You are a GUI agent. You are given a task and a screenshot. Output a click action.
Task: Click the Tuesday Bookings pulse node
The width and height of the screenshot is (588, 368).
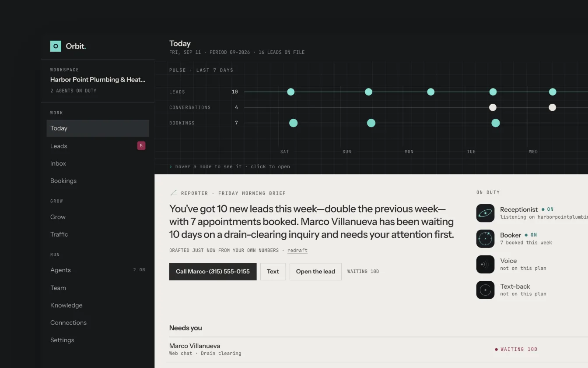(496, 123)
